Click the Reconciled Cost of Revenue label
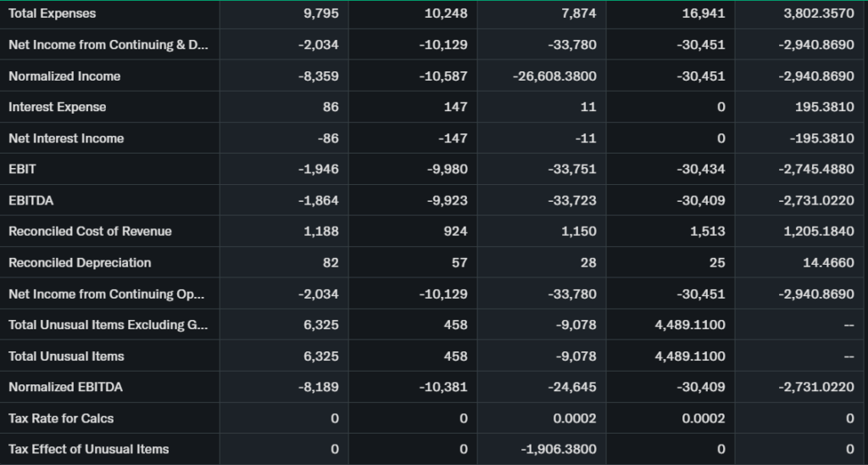Screen dimensions: 868x465 [90, 232]
